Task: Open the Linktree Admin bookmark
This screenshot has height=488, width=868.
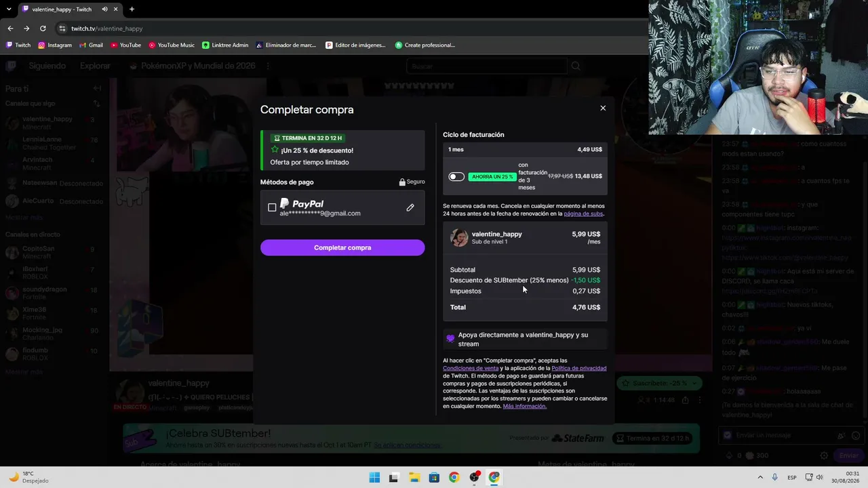Action: (225, 45)
